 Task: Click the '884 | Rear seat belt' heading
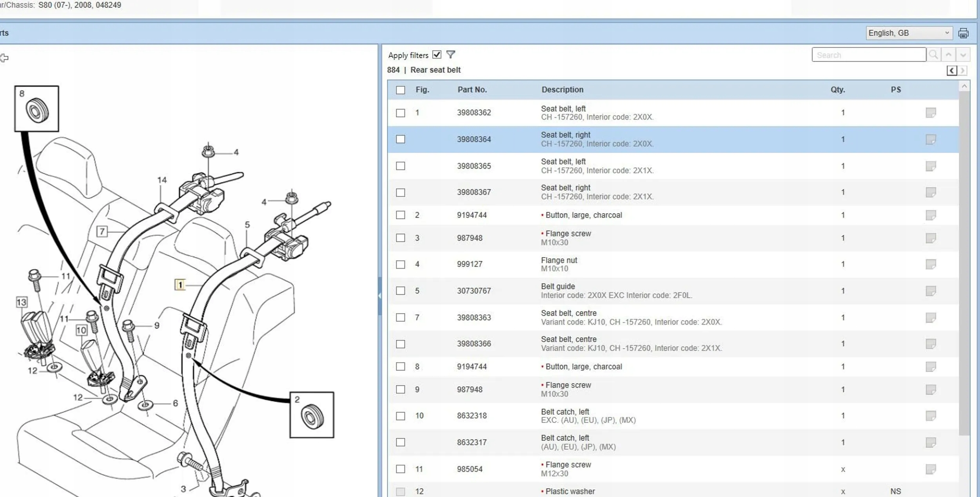click(x=424, y=70)
